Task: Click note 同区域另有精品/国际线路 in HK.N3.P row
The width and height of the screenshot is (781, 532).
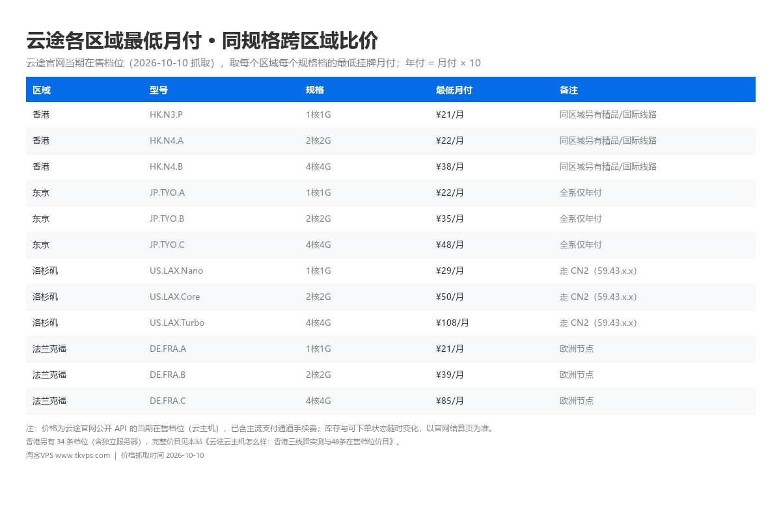Action: [609, 114]
